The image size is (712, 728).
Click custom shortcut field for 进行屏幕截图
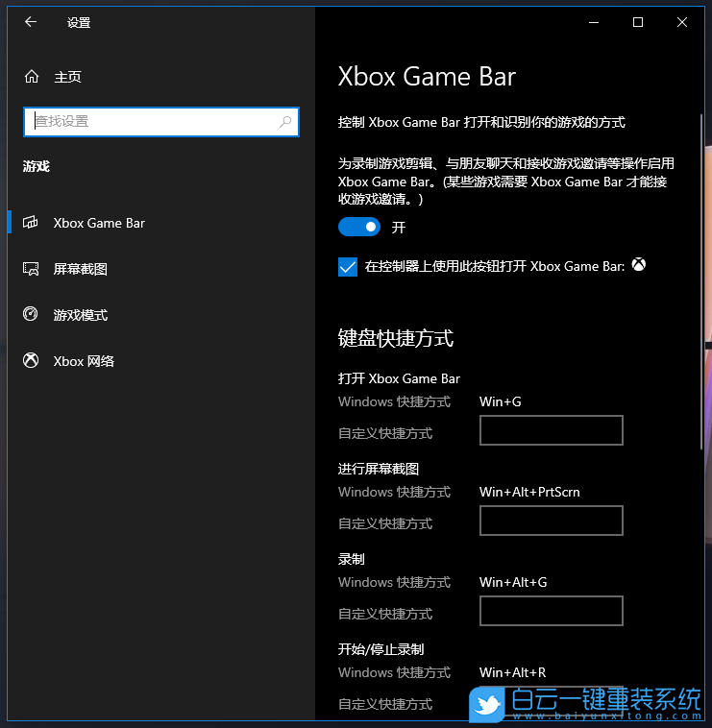click(552, 521)
